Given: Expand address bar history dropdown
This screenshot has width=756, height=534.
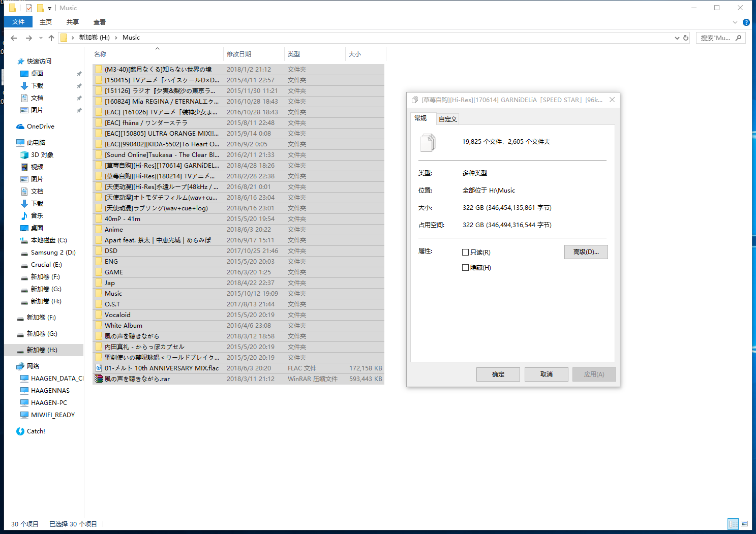Looking at the screenshot, I should (x=677, y=38).
